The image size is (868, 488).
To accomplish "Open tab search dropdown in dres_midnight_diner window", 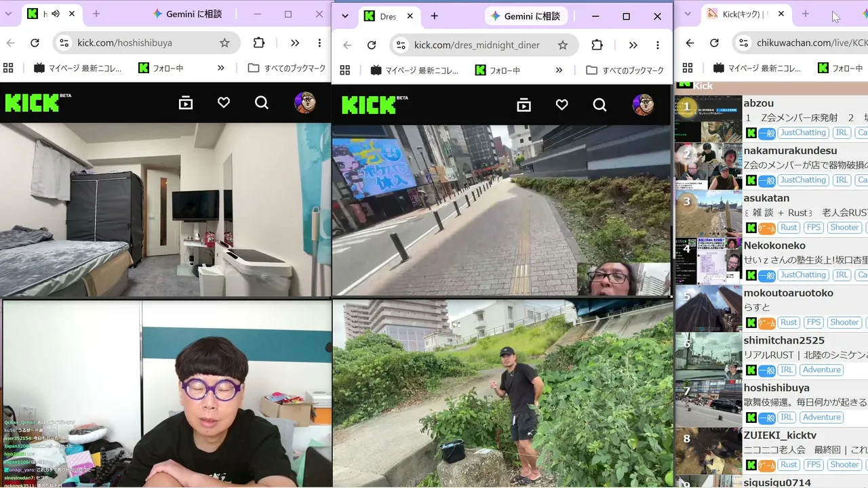I will [x=345, y=16].
